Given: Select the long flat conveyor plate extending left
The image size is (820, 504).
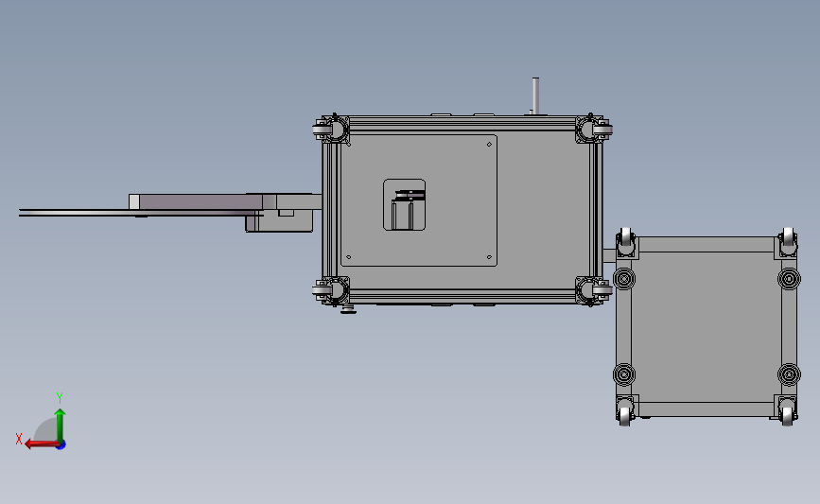Looking at the screenshot, I should [139, 213].
